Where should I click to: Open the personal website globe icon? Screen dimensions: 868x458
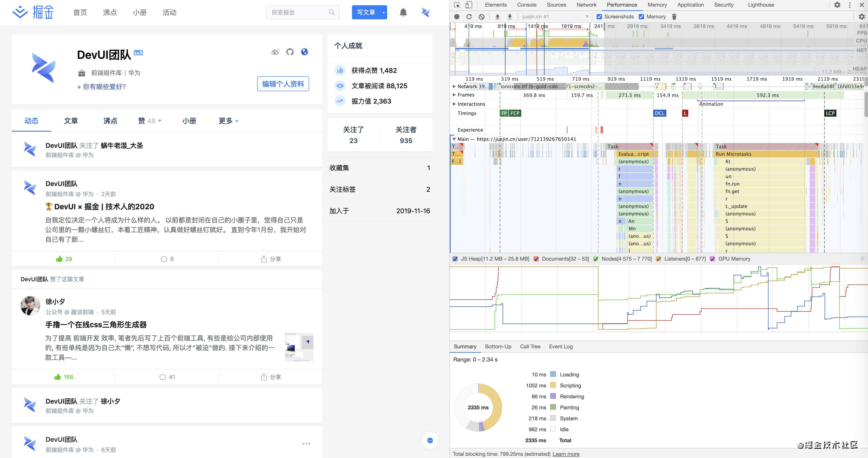pos(304,52)
